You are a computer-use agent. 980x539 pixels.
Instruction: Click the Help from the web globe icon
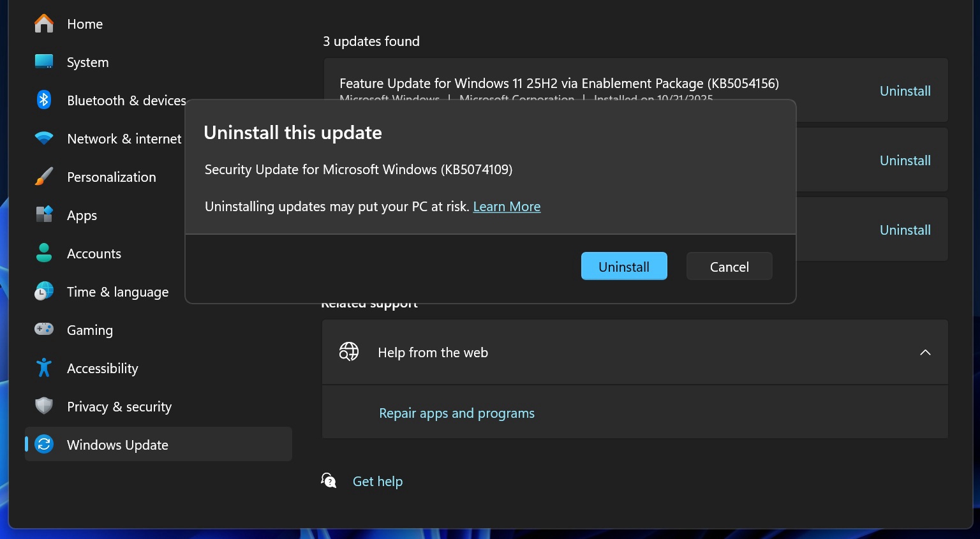[348, 351]
